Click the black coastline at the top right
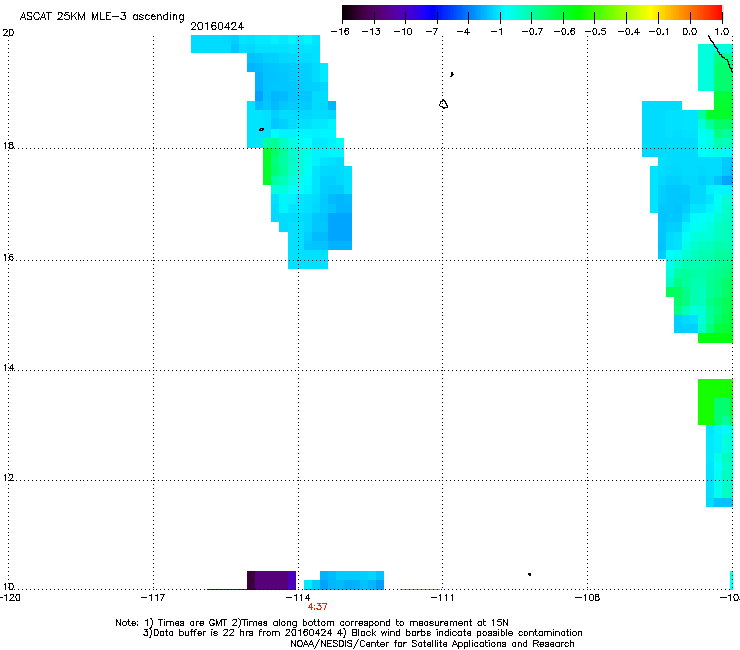The image size is (740, 650). tap(720, 53)
